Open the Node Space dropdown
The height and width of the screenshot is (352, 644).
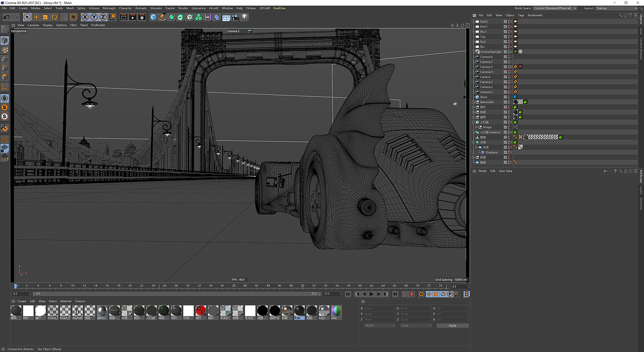(x=555, y=8)
